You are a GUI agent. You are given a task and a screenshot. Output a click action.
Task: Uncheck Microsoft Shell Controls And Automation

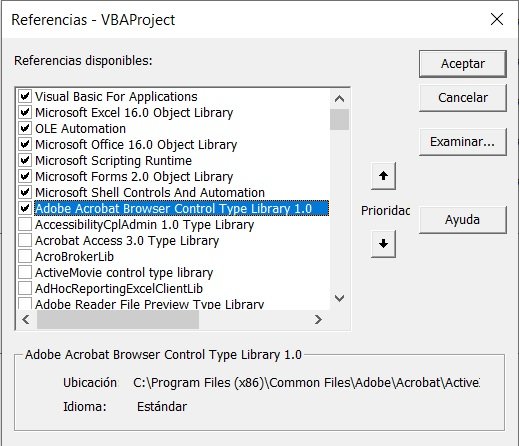tap(25, 193)
